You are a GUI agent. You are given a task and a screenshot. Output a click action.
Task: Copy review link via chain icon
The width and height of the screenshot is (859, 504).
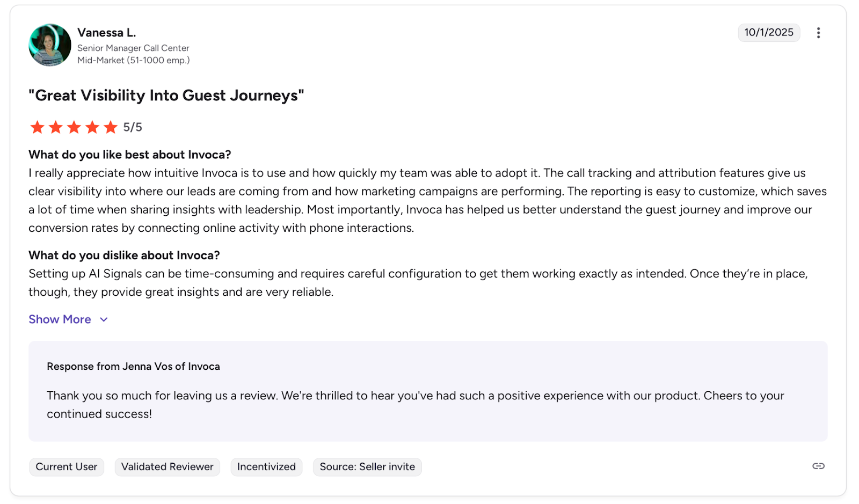point(818,466)
